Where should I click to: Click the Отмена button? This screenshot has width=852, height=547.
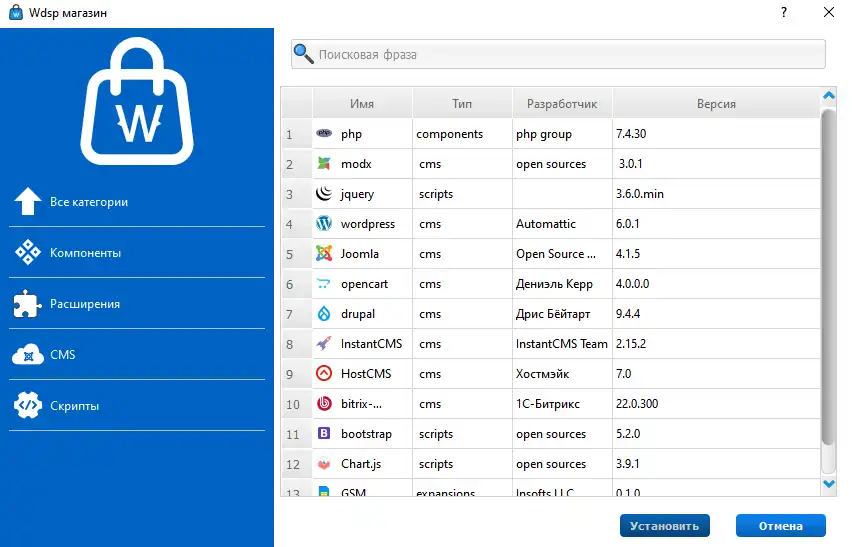point(781,525)
